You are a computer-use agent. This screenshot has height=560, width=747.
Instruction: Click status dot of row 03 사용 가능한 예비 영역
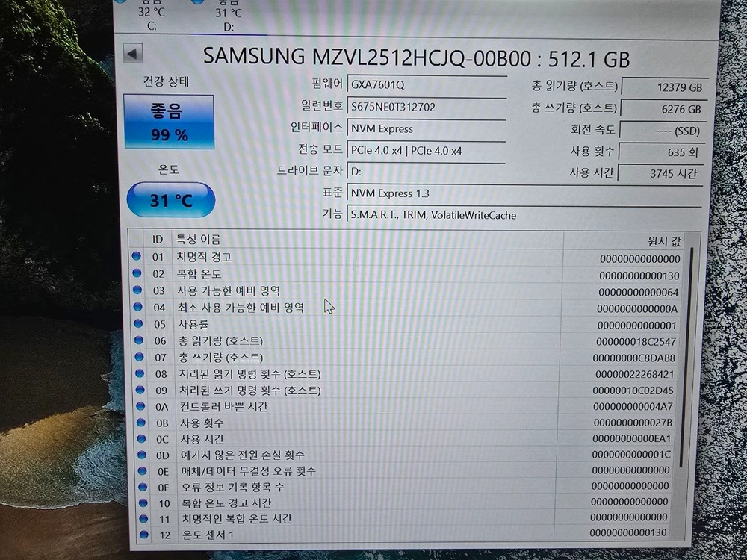tap(137, 290)
